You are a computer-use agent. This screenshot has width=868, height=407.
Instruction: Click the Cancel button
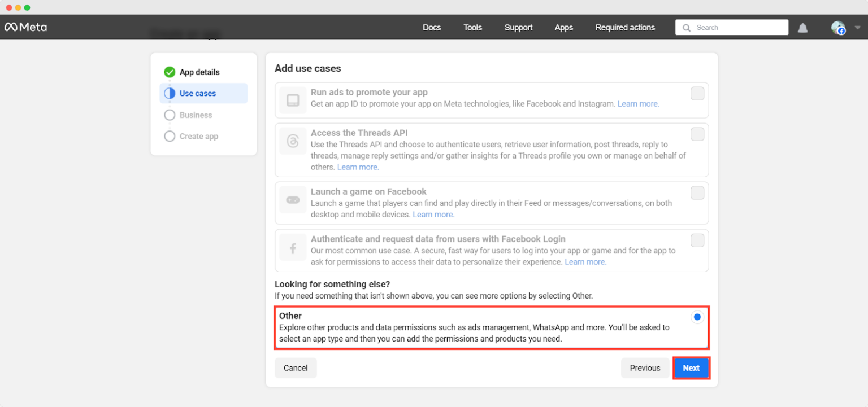[296, 368]
